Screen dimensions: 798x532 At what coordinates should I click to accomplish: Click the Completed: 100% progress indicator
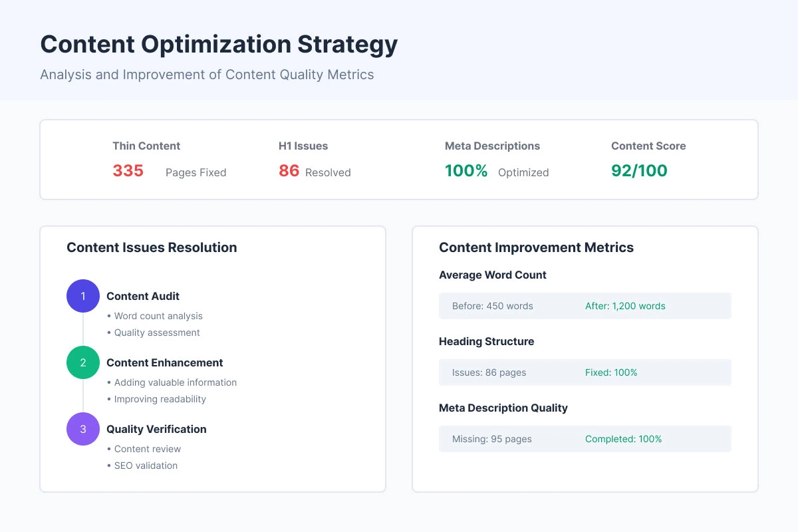tap(623, 439)
